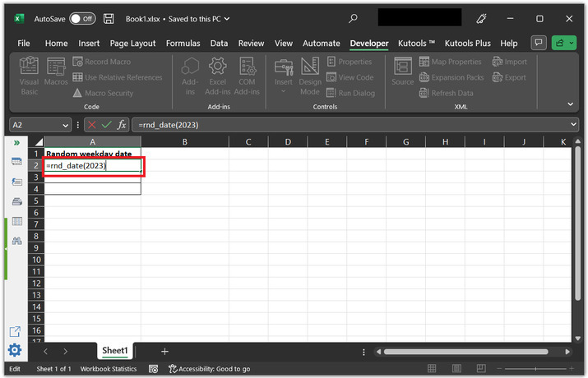Expand the formula bar chevron

tap(573, 125)
